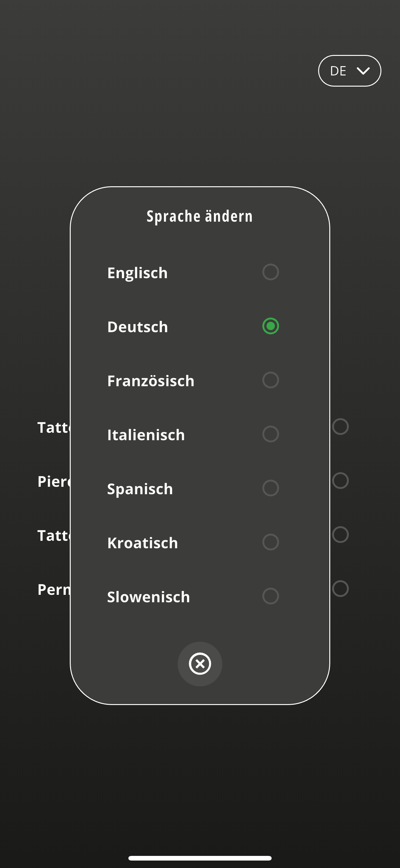This screenshot has height=868, width=400.
Task: Select the Italienisch radio button
Action: [270, 434]
